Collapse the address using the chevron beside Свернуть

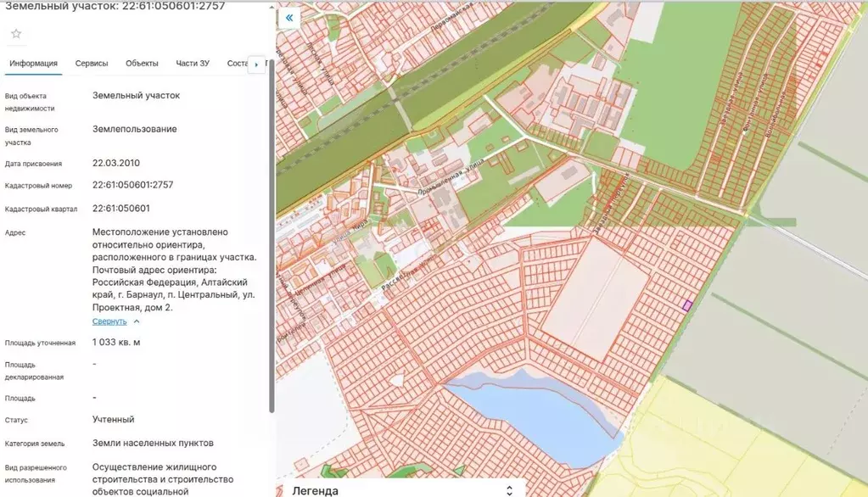coord(137,321)
